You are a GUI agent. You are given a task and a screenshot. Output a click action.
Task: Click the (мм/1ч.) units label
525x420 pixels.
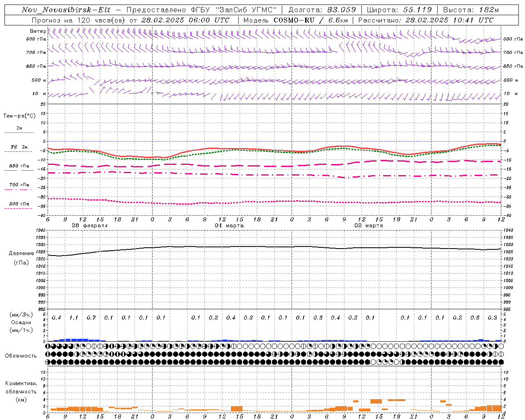tap(21, 330)
